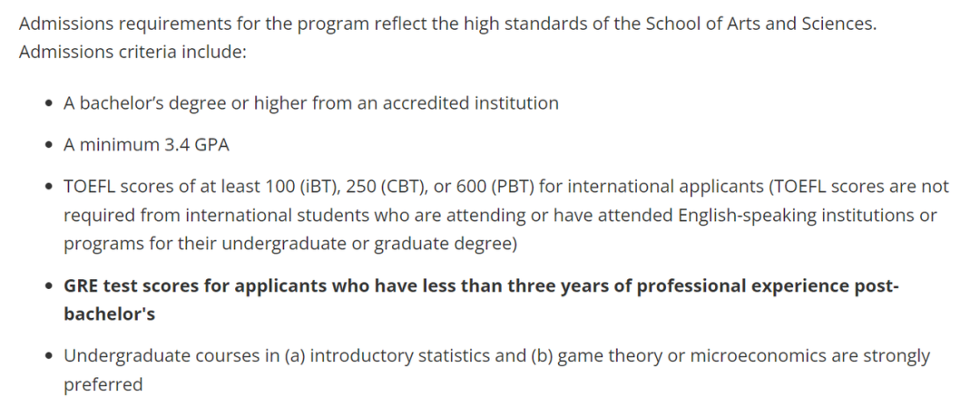
Task: Select the bachelor's degree requirement text
Action: click(x=310, y=102)
